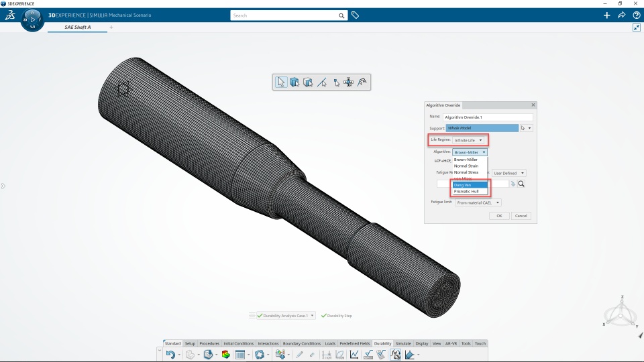Open the User Defined dropdown

click(x=508, y=173)
